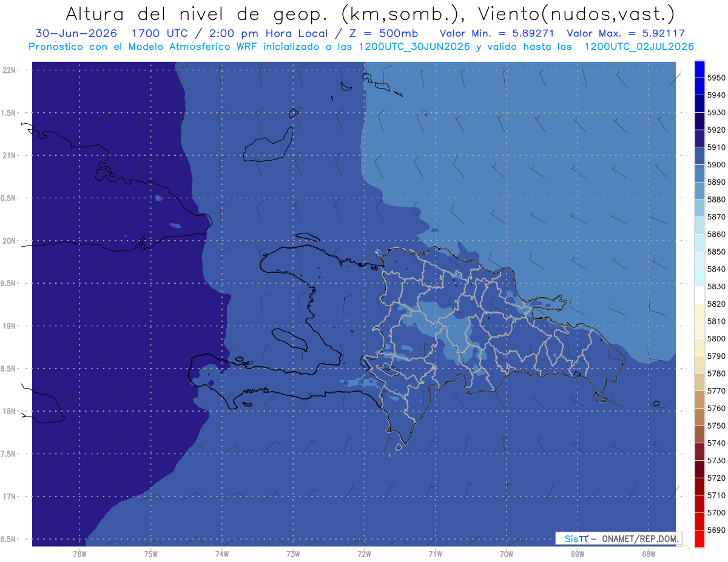Click the 17N latitude axis label
This screenshot has height=562, width=728.
tap(8, 497)
